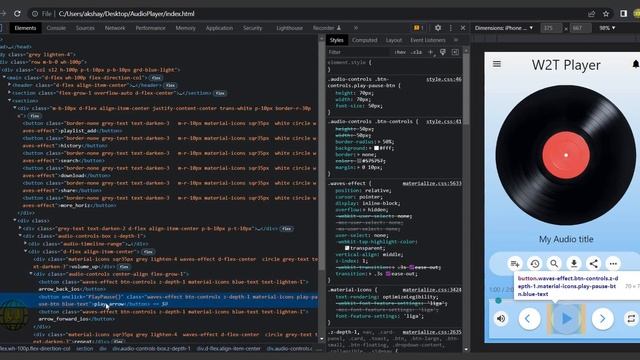Expand the audio-timeline-range div node

(x=25, y=244)
